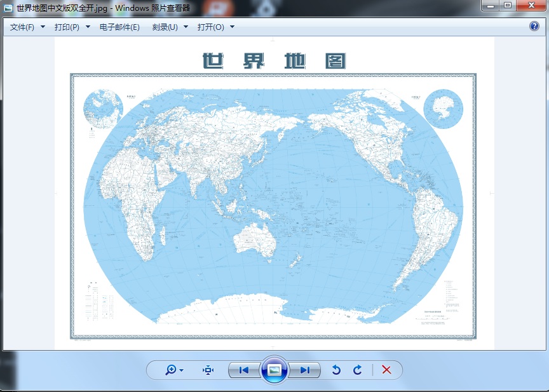Minimize the photo viewer window
The image size is (549, 392).
(x=489, y=5)
